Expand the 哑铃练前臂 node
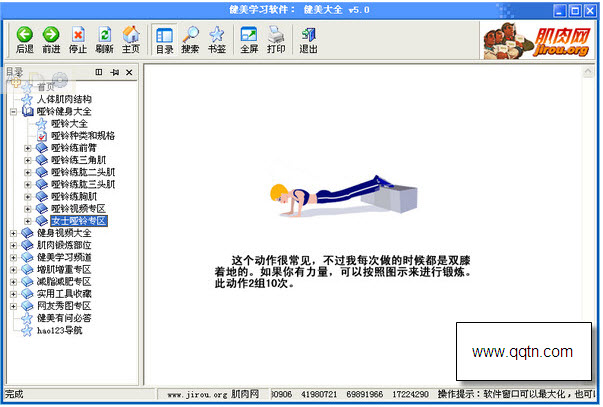 [x=28, y=148]
